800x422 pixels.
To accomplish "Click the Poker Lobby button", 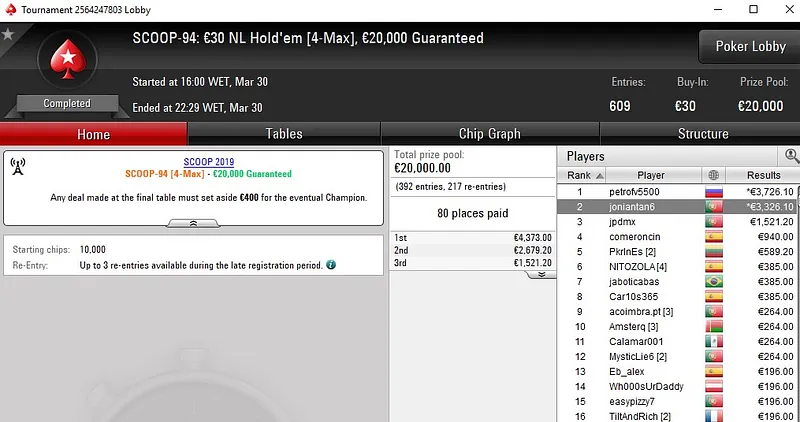I will pyautogui.click(x=747, y=46).
